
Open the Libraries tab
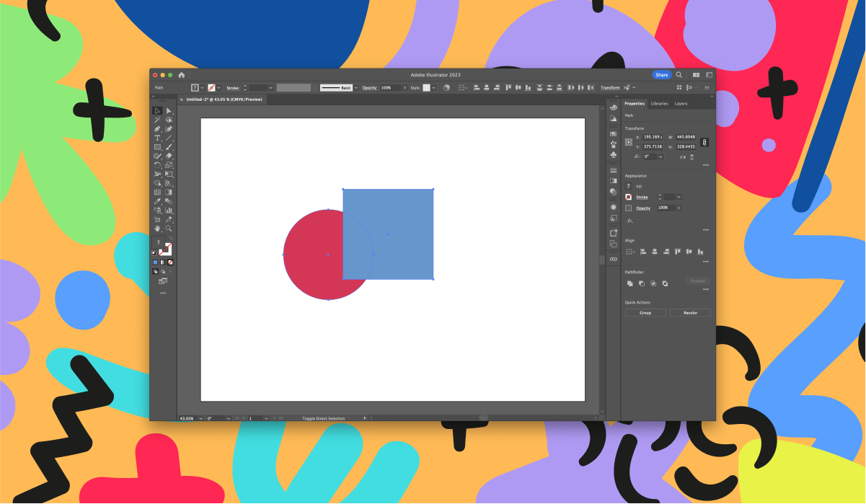[x=659, y=103]
